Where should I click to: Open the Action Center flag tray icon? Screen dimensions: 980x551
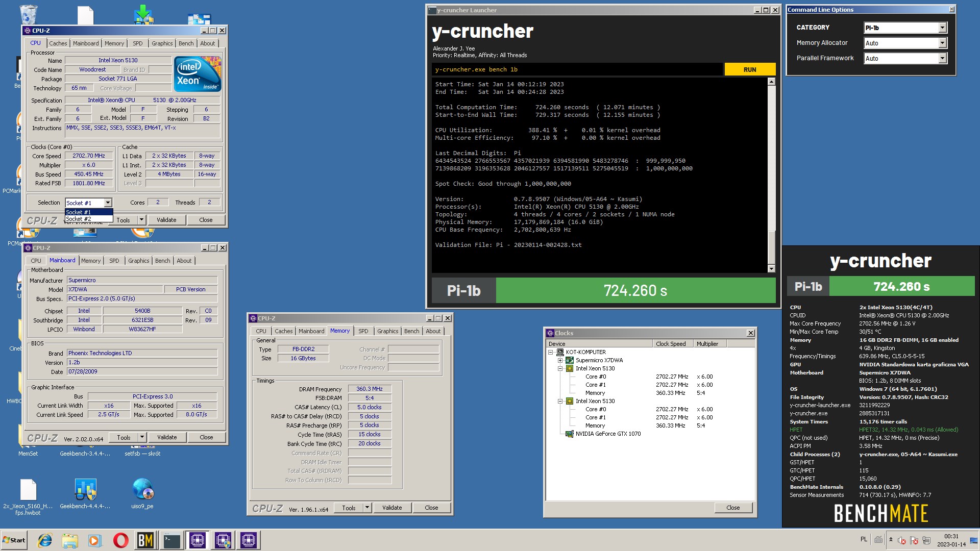click(914, 540)
